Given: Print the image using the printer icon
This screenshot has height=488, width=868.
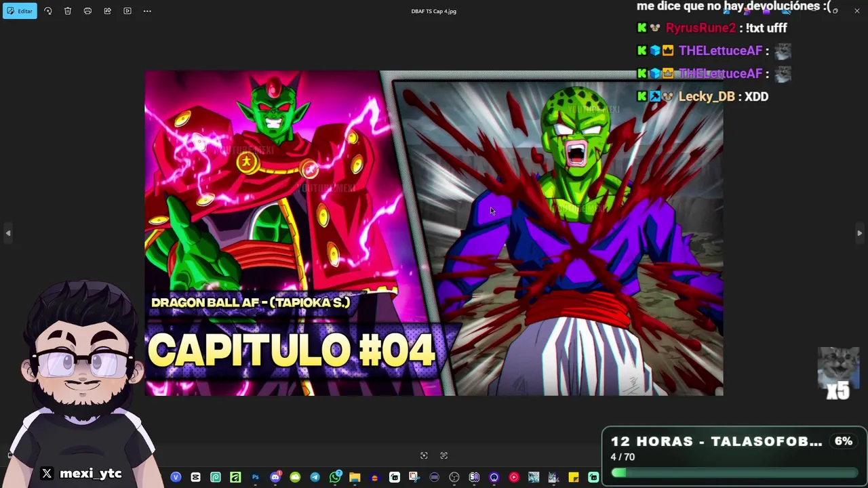Looking at the screenshot, I should (87, 11).
